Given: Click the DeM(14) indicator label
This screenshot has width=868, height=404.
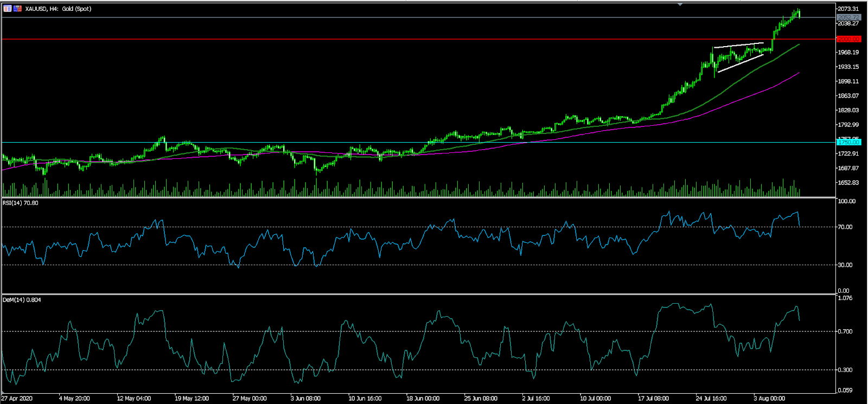Looking at the screenshot, I should click(x=22, y=300).
